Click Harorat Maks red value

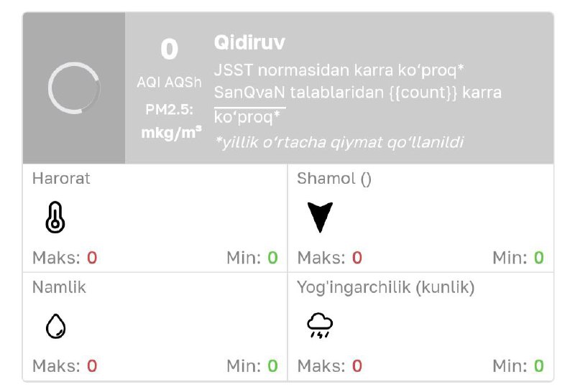tap(92, 258)
